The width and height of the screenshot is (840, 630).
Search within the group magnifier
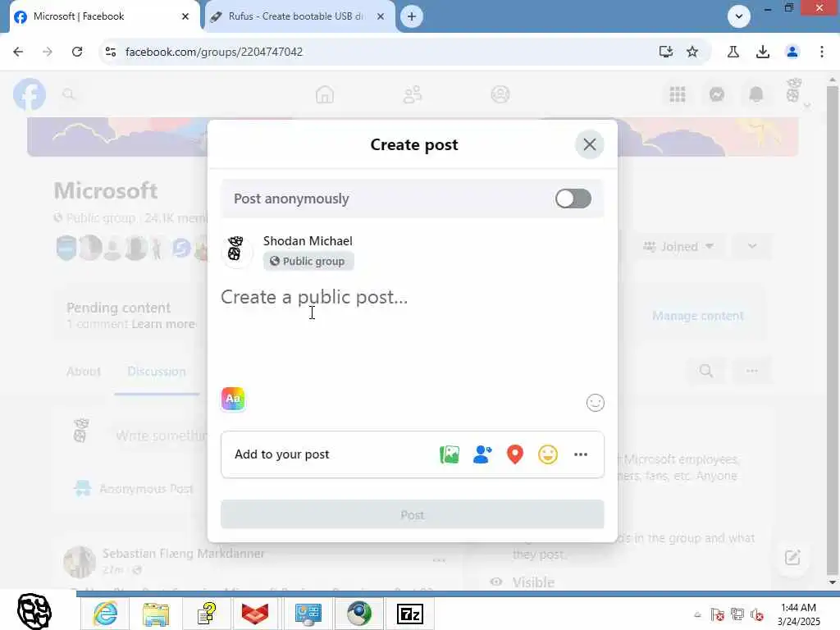(705, 371)
